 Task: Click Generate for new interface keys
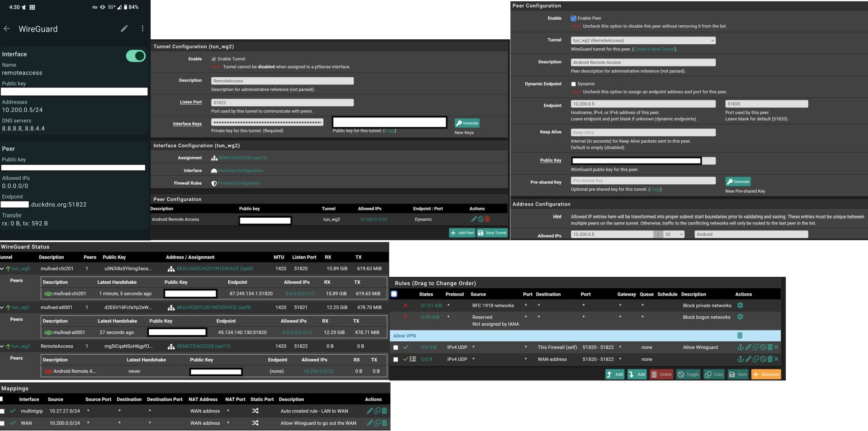(467, 123)
